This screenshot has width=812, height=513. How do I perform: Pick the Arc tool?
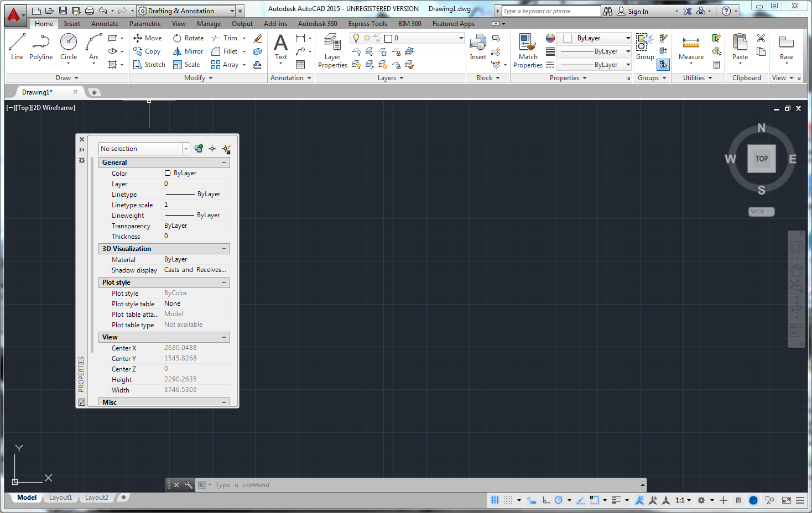pos(94,46)
